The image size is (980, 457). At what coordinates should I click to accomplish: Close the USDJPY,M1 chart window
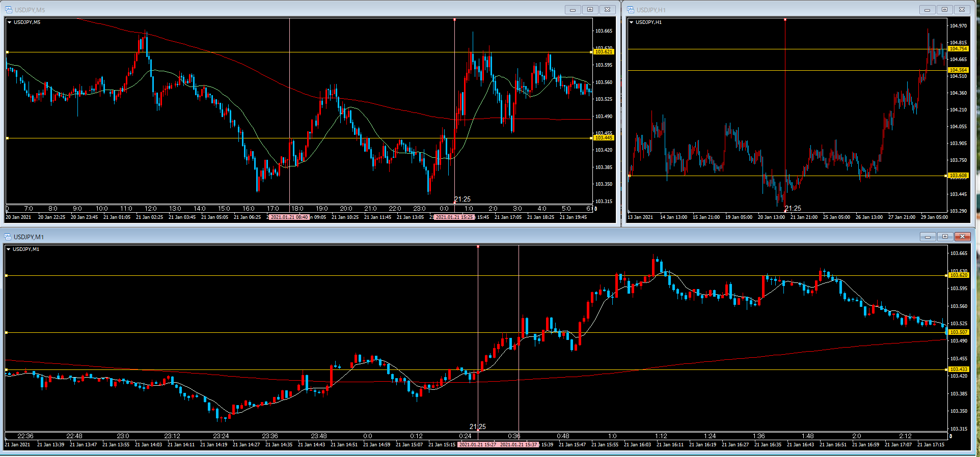pyautogui.click(x=962, y=237)
